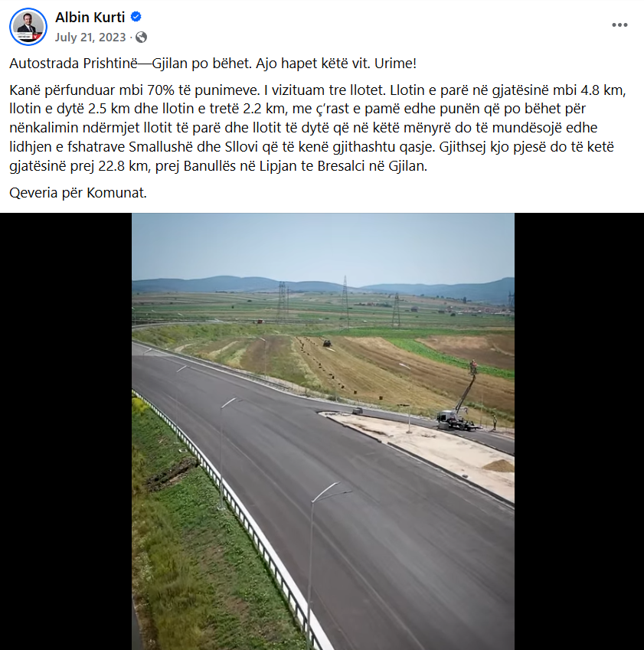
Task: Click the right black letterbox of the video
Action: (x=580, y=431)
